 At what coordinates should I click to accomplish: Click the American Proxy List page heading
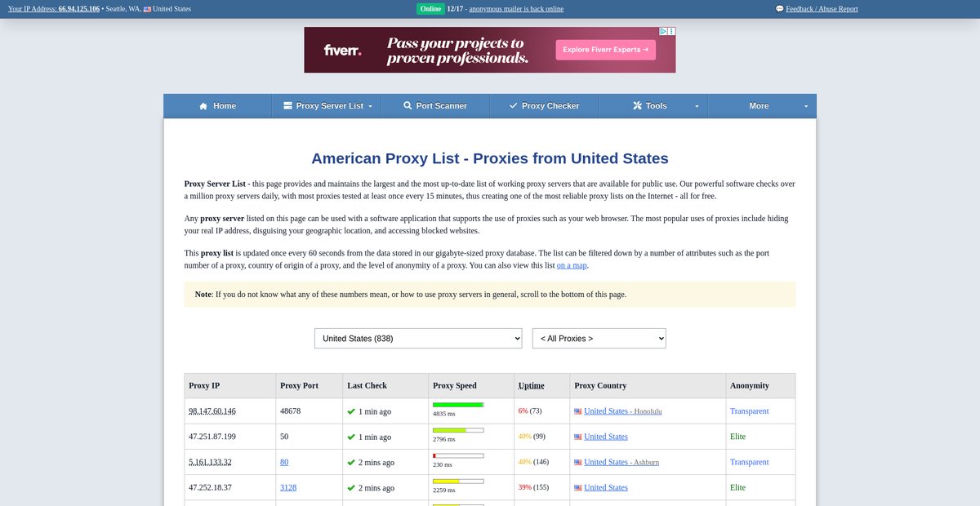(490, 158)
